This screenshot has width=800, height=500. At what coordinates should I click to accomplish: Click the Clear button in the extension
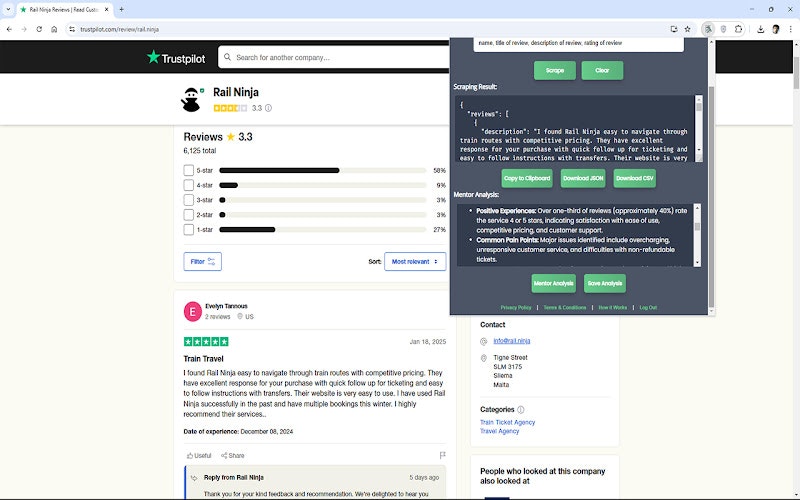click(602, 70)
